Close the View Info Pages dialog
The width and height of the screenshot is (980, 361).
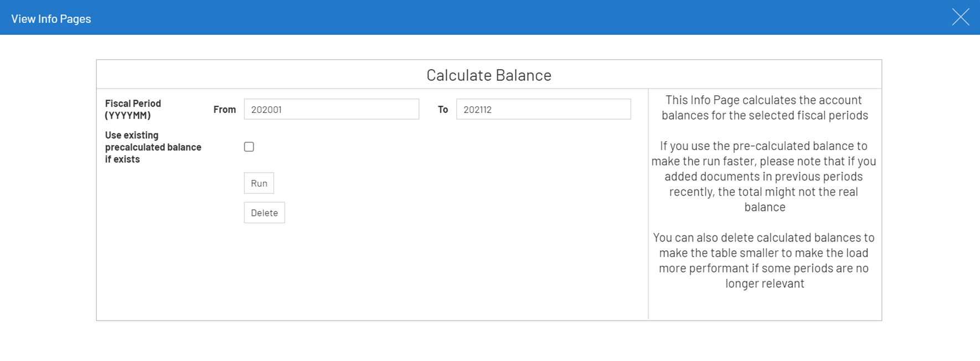tap(961, 17)
